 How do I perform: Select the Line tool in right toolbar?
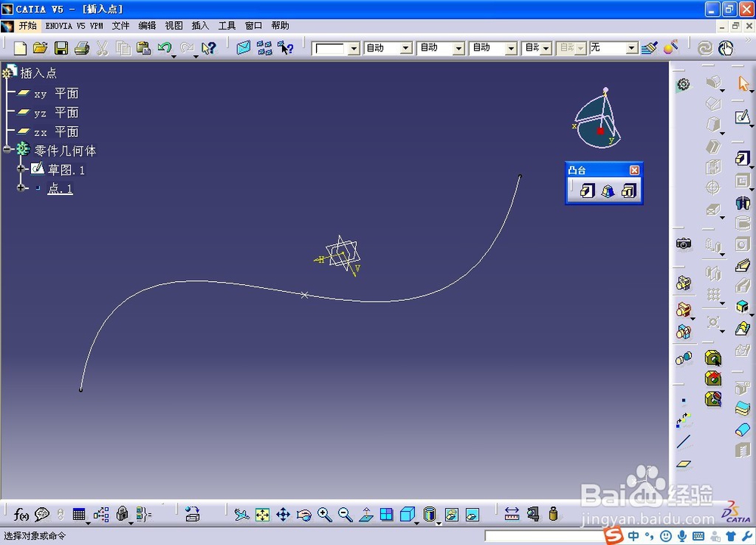(683, 441)
